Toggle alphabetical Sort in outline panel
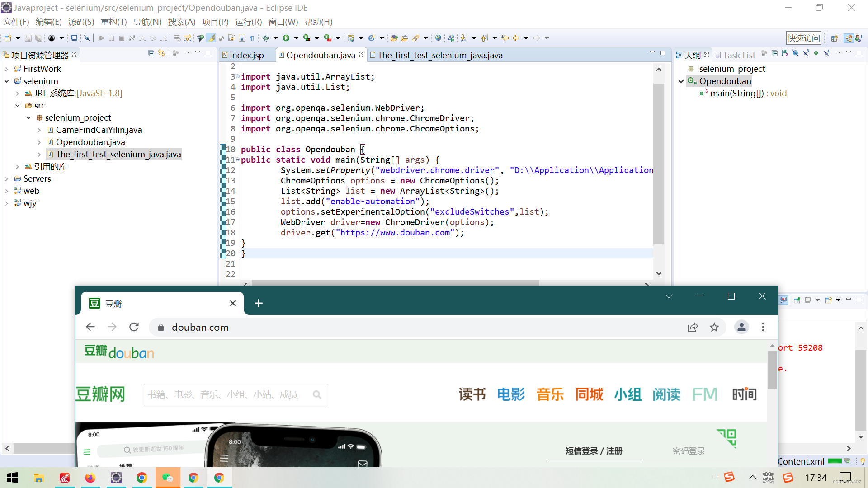The image size is (868, 488). pos(785,53)
